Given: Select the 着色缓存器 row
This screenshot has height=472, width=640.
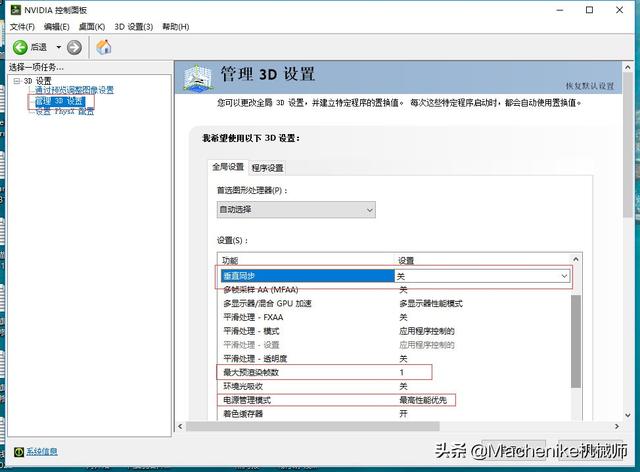Looking at the screenshot, I should click(396, 414).
